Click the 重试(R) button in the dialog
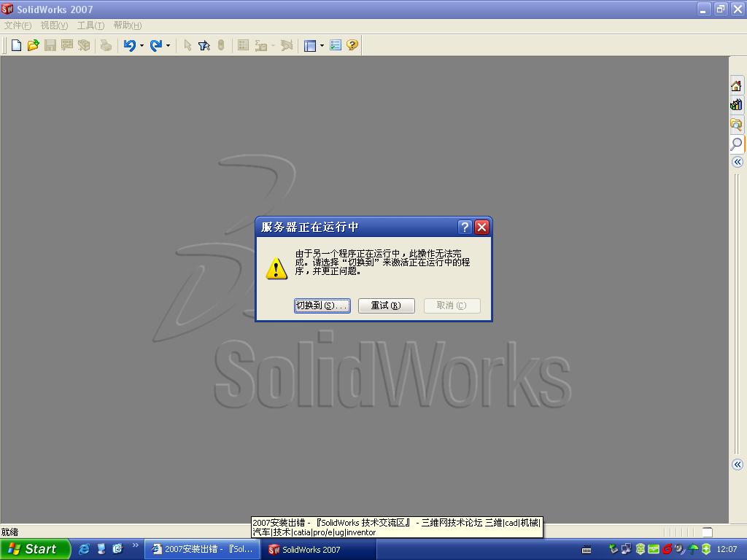The height and width of the screenshot is (560, 747). [x=387, y=306]
